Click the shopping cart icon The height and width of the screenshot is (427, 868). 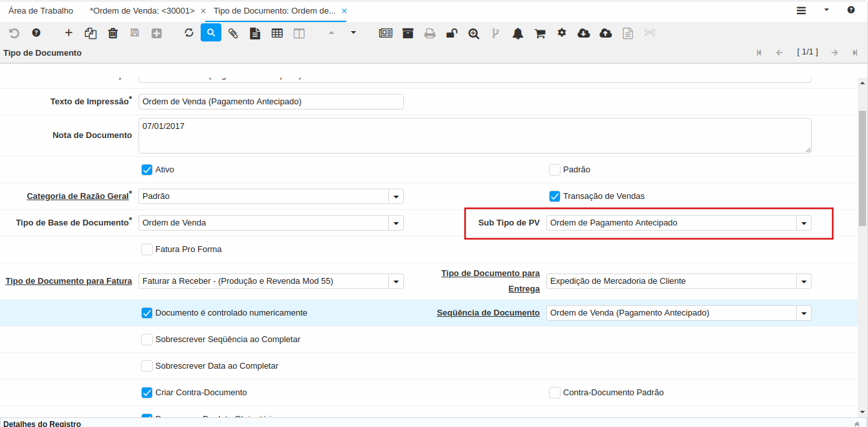(540, 34)
